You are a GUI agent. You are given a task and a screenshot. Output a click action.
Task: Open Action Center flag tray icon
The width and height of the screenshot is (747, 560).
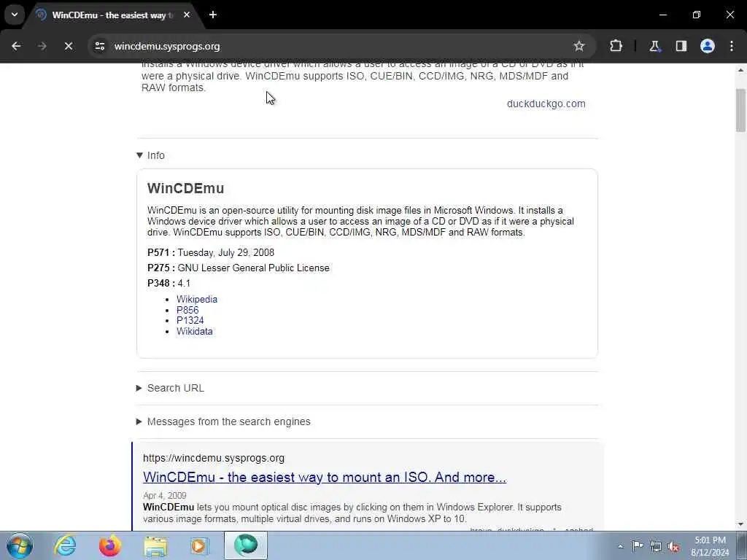[638, 545]
